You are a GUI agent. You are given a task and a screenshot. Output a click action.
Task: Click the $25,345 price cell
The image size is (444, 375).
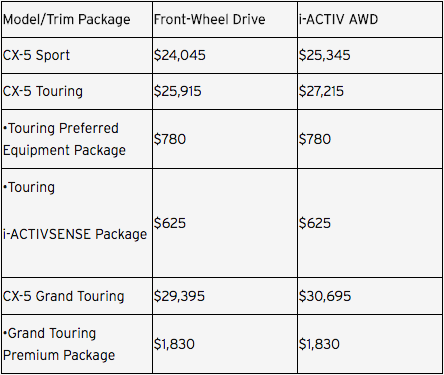point(370,55)
